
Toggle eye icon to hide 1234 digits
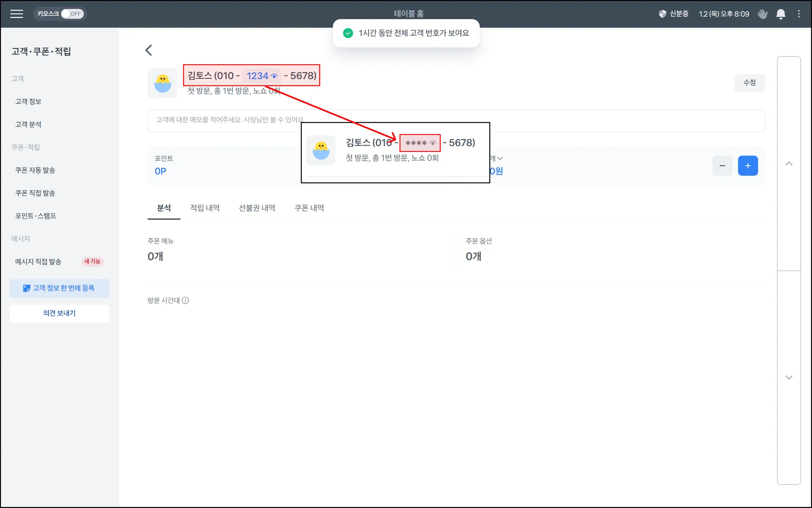pyautogui.click(x=274, y=76)
